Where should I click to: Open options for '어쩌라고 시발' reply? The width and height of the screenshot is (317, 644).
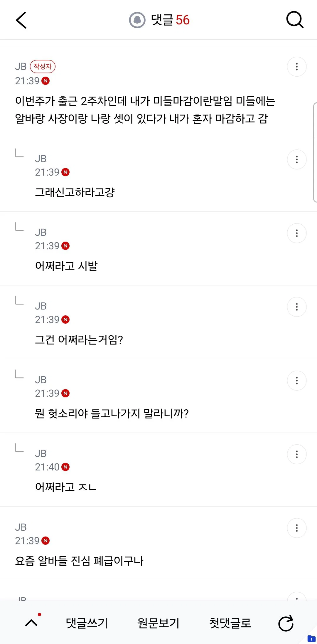[297, 233]
